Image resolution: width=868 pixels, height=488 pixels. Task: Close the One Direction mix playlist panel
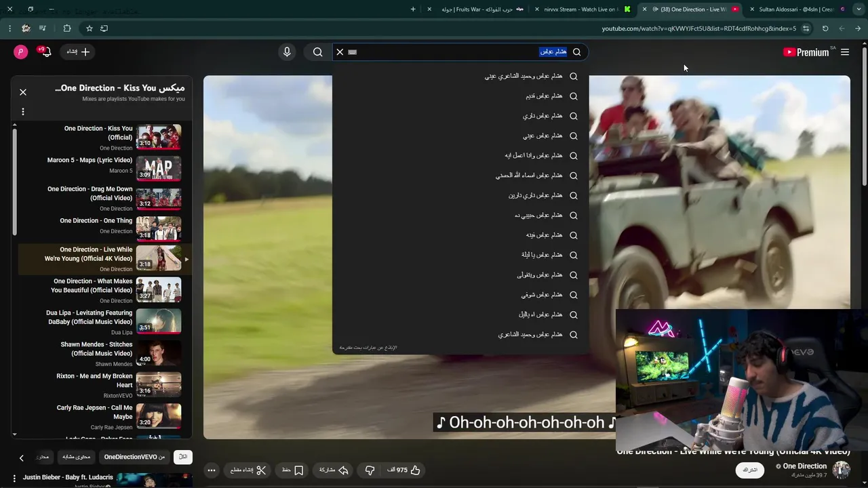coord(23,92)
